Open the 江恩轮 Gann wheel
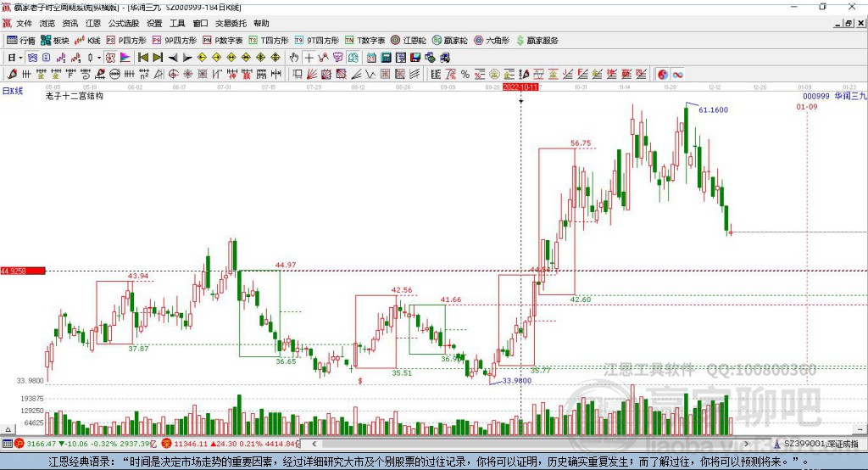The image size is (868, 470). tap(409, 41)
